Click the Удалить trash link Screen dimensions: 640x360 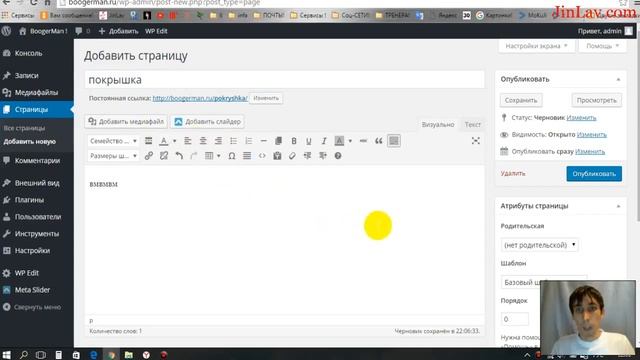tap(513, 173)
